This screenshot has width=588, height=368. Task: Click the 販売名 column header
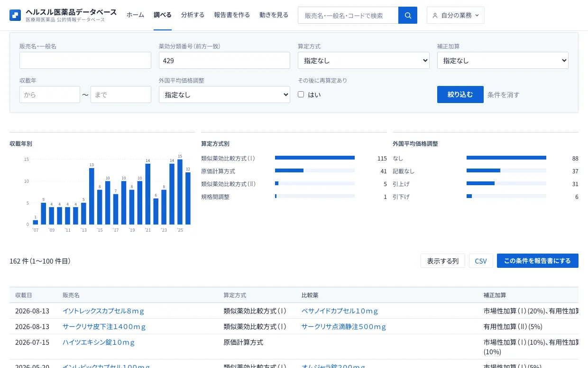pyautogui.click(x=71, y=295)
